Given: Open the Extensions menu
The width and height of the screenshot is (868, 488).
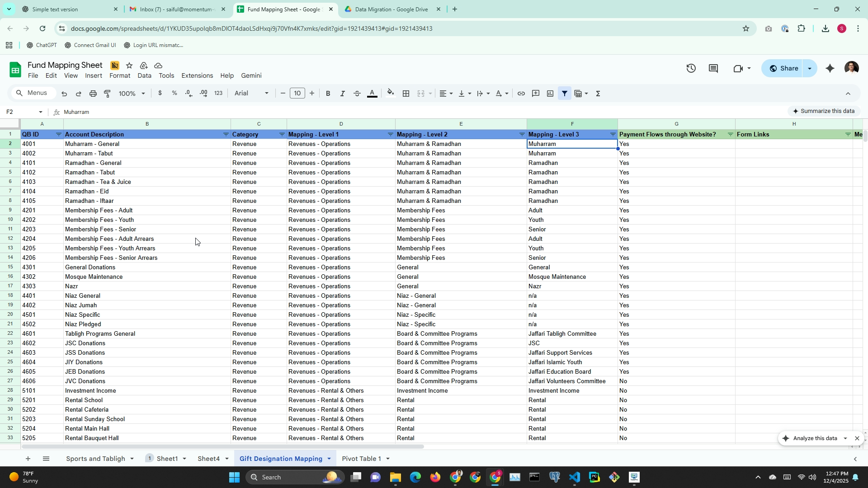Looking at the screenshot, I should tap(197, 76).
